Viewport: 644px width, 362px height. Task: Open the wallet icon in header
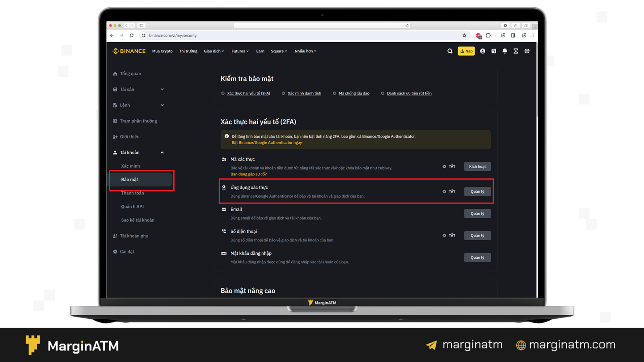(x=494, y=51)
